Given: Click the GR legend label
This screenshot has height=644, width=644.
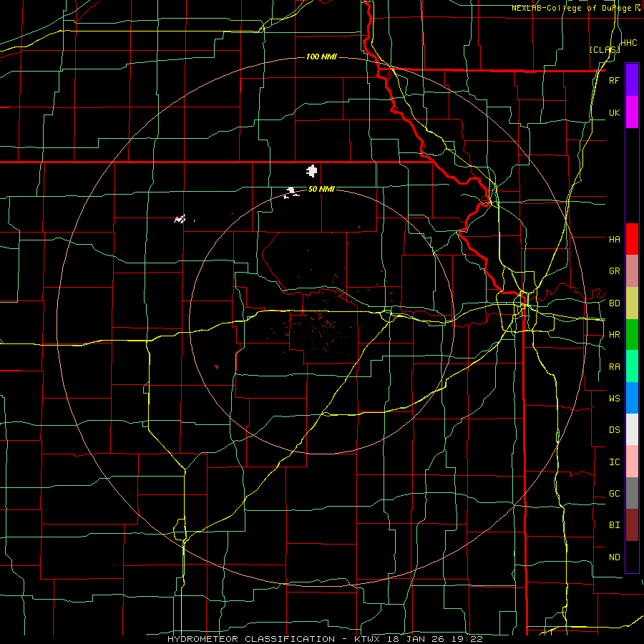Looking at the screenshot, I should click(x=614, y=271).
